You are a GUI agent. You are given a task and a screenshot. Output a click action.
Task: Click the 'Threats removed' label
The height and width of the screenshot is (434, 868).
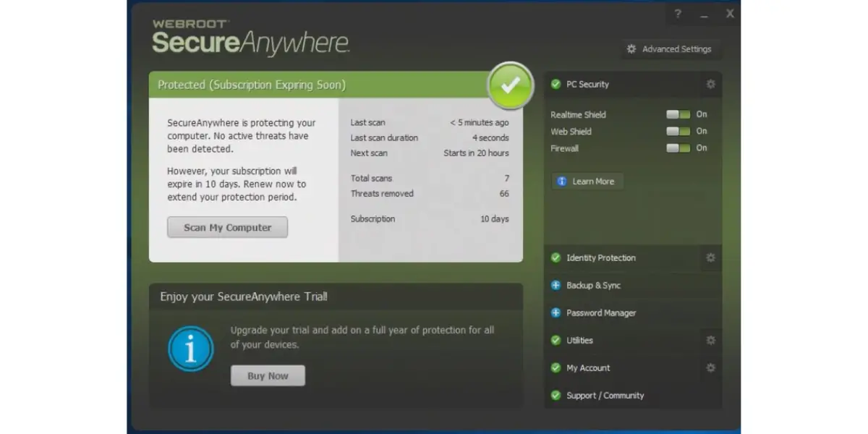pyautogui.click(x=382, y=193)
